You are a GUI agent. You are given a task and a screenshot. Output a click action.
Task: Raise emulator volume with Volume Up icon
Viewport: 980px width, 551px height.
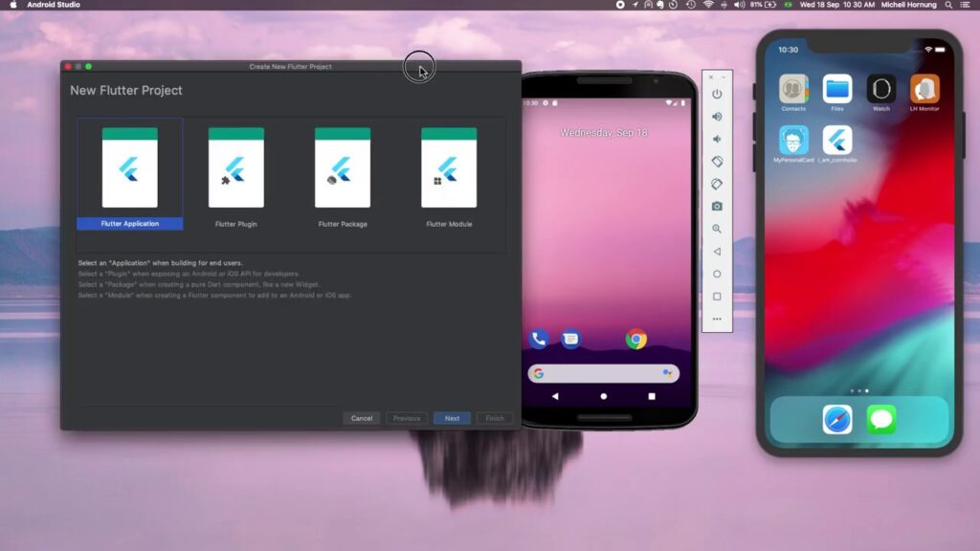click(718, 116)
